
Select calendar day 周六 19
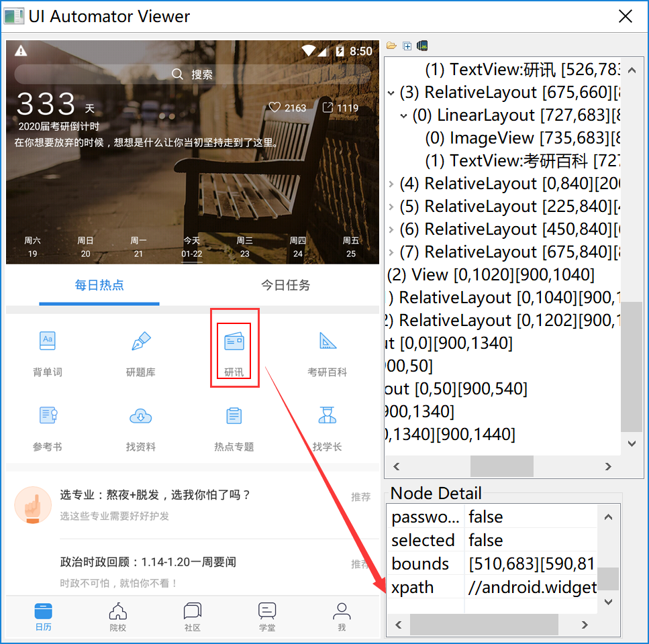(x=33, y=247)
